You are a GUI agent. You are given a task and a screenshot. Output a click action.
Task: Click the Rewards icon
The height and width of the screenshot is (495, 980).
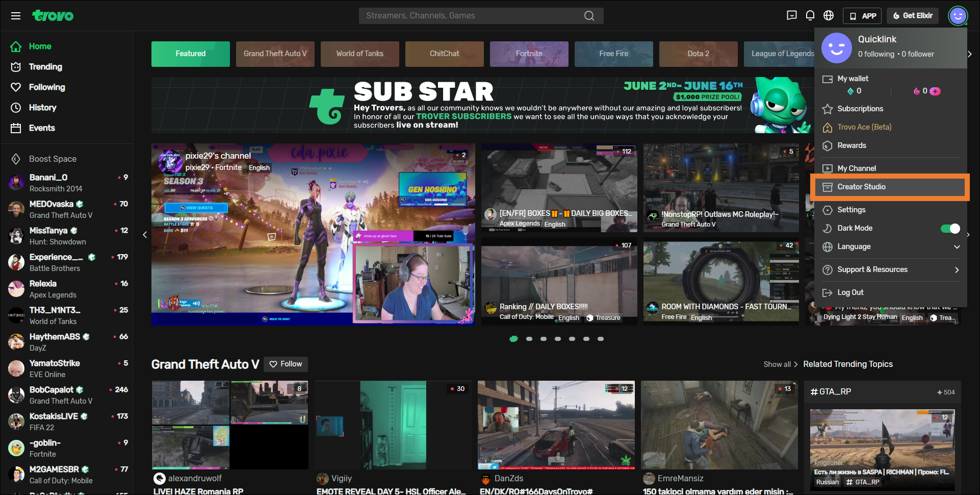point(828,145)
